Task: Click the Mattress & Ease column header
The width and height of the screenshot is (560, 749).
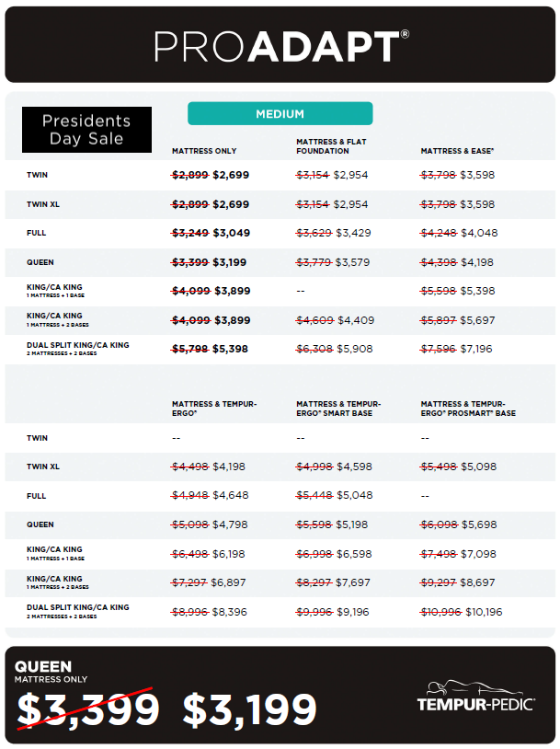Action: [455, 151]
